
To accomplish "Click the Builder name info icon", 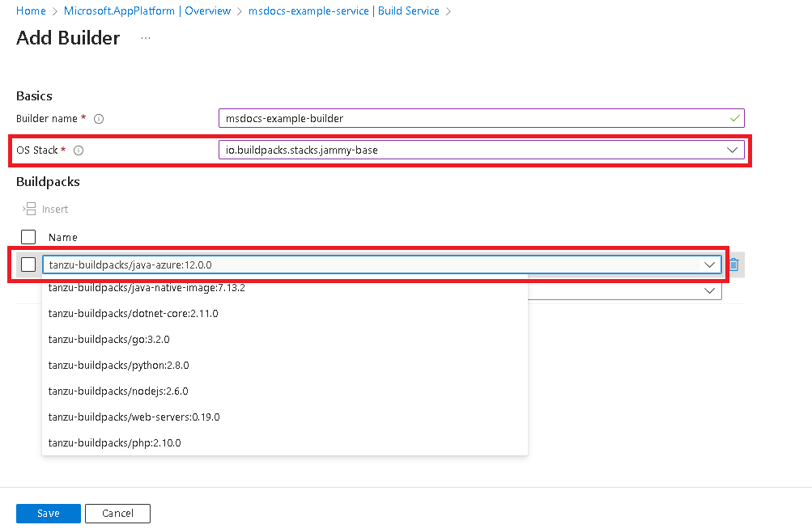I will 99,119.
